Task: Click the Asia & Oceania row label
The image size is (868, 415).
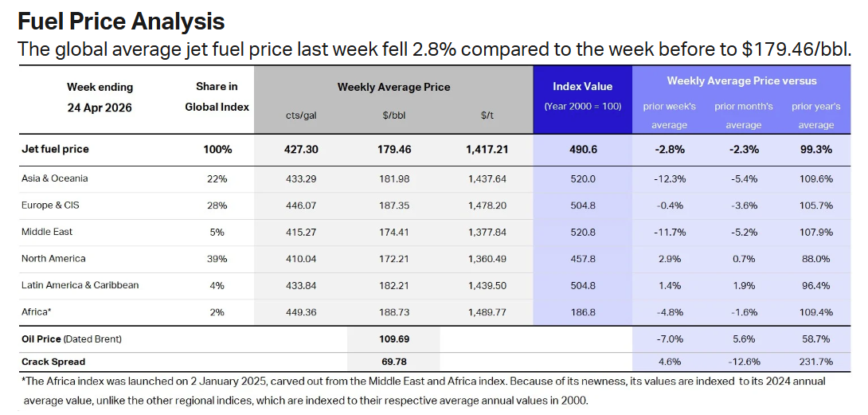Action: tap(55, 178)
